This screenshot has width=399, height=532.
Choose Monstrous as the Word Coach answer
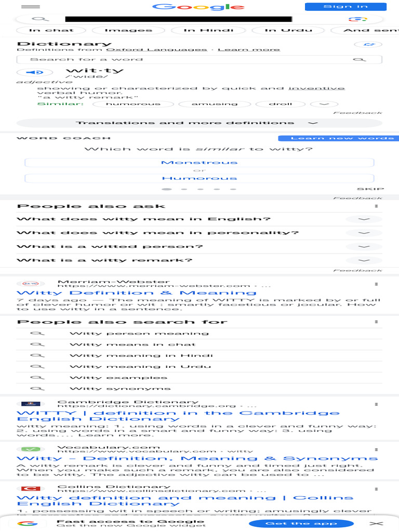[x=199, y=163]
